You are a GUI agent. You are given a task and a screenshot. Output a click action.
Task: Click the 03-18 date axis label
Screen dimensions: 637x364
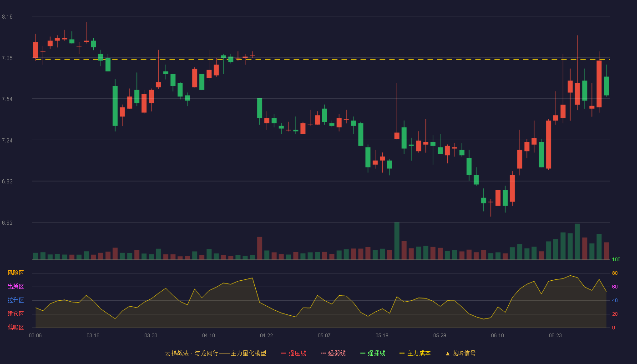[93, 335]
